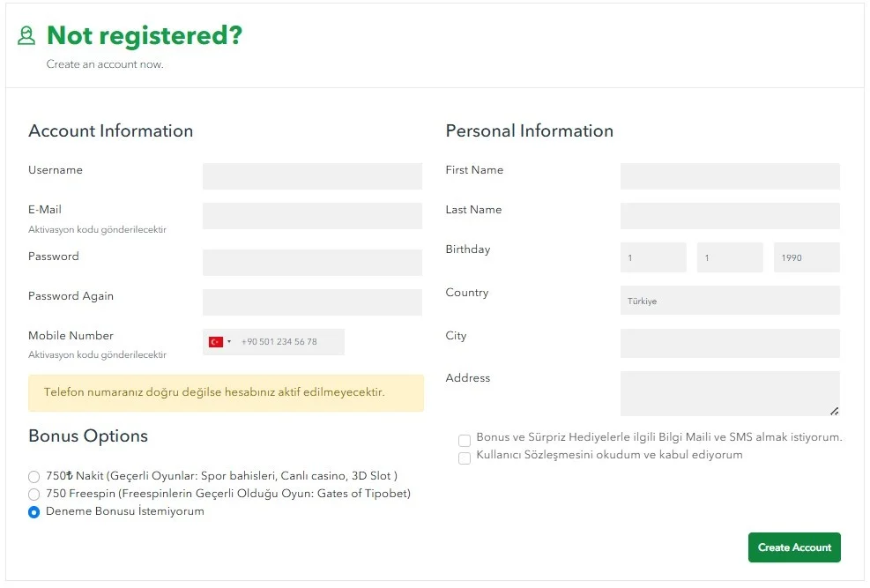
Task: Click into the E-Mail field
Action: (312, 216)
